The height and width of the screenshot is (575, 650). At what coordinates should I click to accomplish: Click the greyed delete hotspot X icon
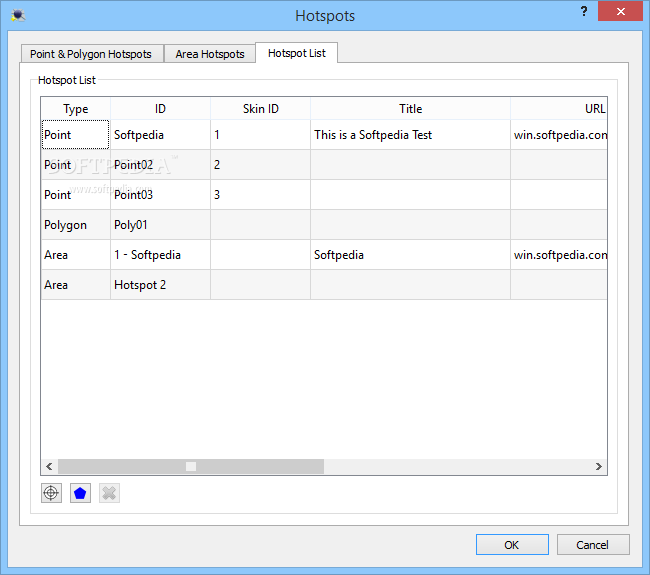(x=109, y=493)
